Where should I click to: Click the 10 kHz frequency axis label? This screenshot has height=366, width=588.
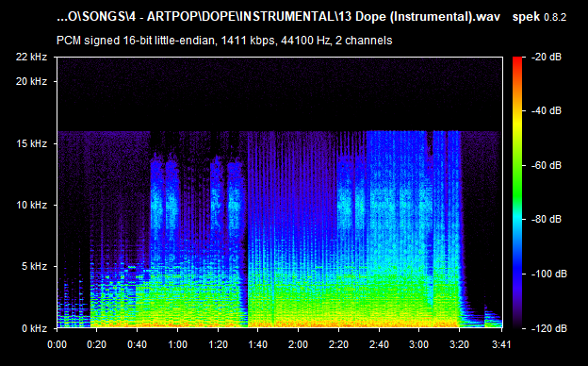coord(31,205)
